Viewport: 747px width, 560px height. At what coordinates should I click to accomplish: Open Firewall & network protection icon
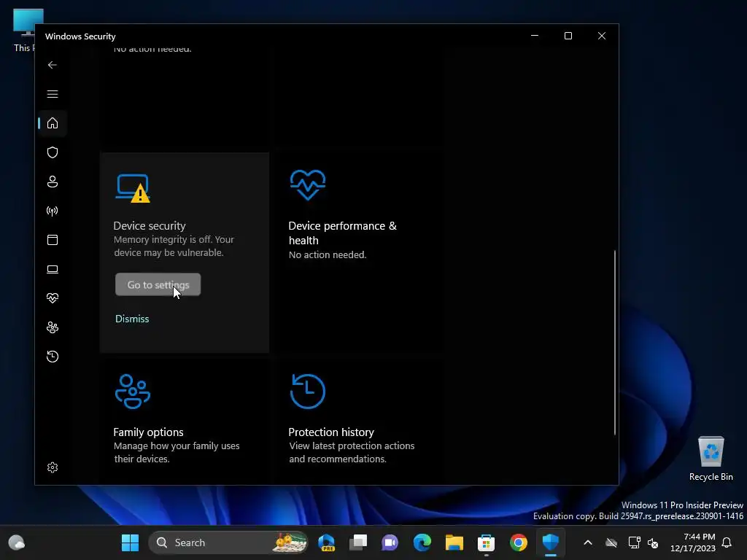click(53, 211)
